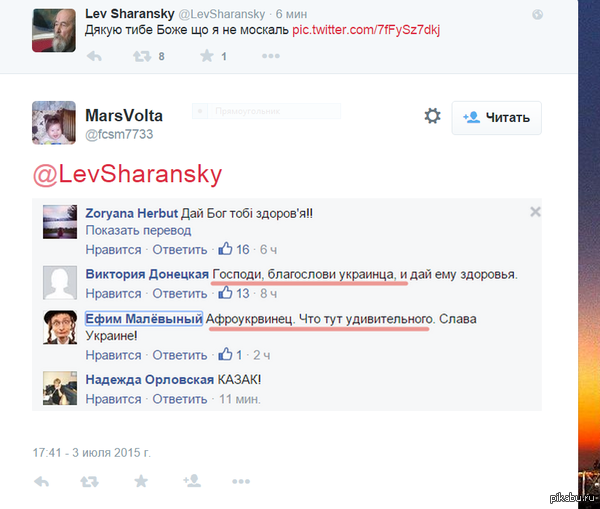Click Показать перевод under Zoryana's comment
The height and width of the screenshot is (509, 600).
(138, 230)
